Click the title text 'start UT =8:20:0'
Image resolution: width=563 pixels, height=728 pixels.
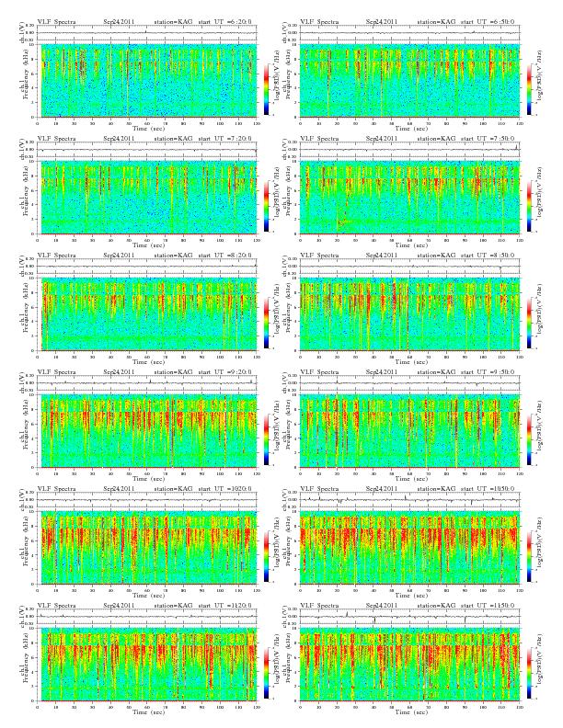pyautogui.click(x=224, y=255)
